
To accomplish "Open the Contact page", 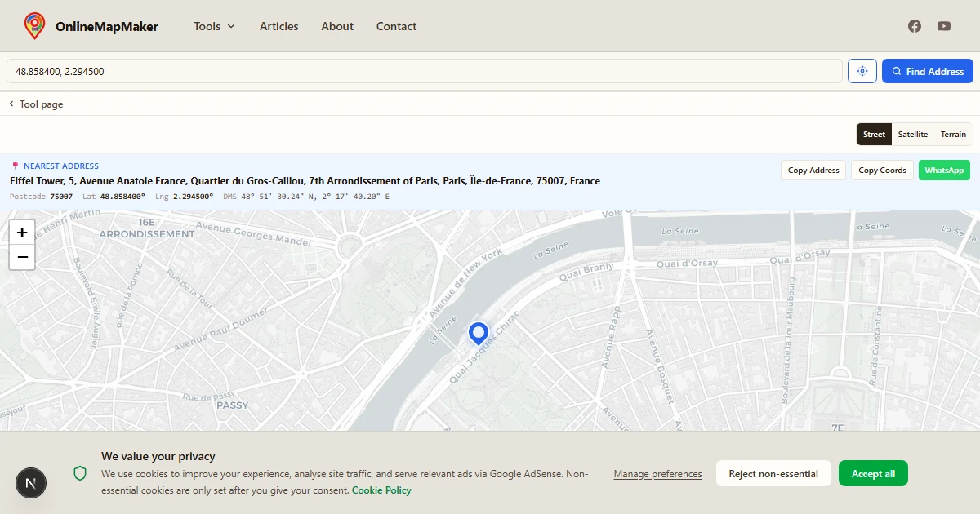I will click(x=396, y=26).
